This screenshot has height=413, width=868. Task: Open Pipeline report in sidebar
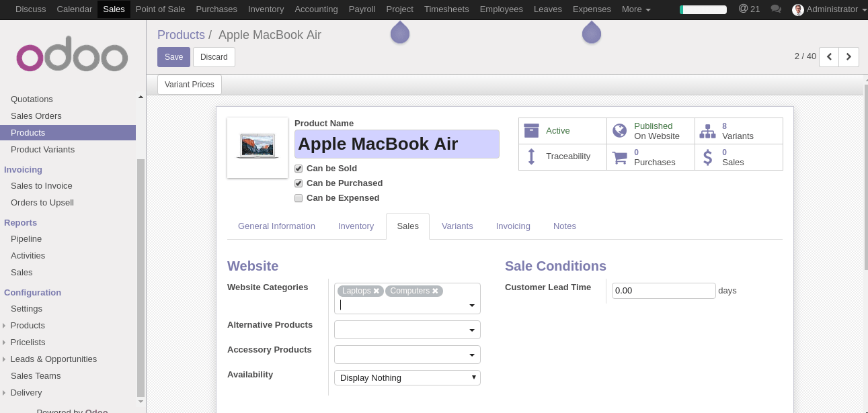pos(26,239)
